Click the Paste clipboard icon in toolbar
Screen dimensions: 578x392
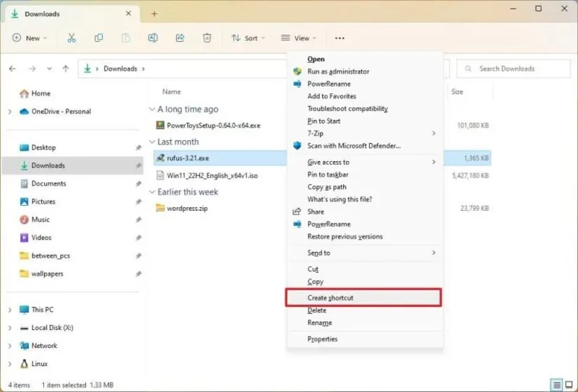(126, 38)
